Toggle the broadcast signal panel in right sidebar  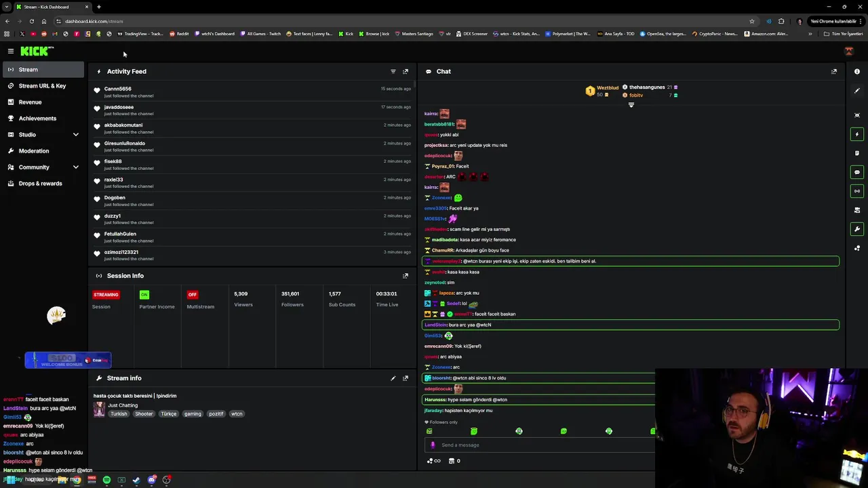coord(857,191)
